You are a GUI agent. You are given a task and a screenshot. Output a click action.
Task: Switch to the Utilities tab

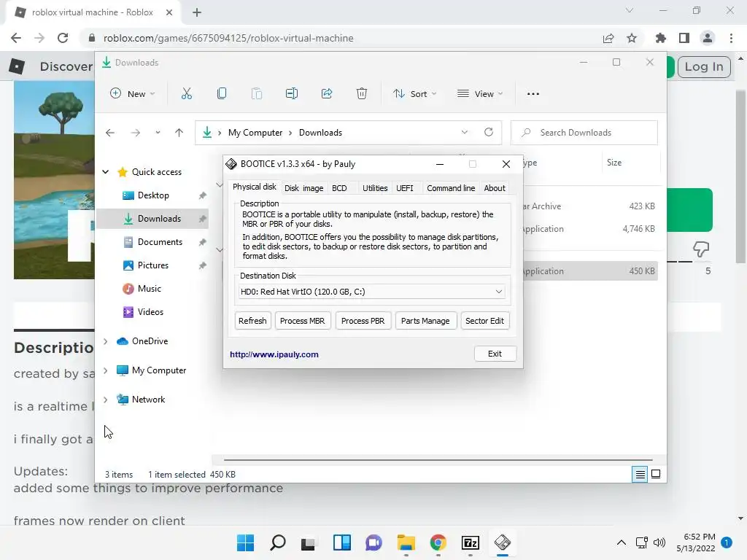click(375, 188)
